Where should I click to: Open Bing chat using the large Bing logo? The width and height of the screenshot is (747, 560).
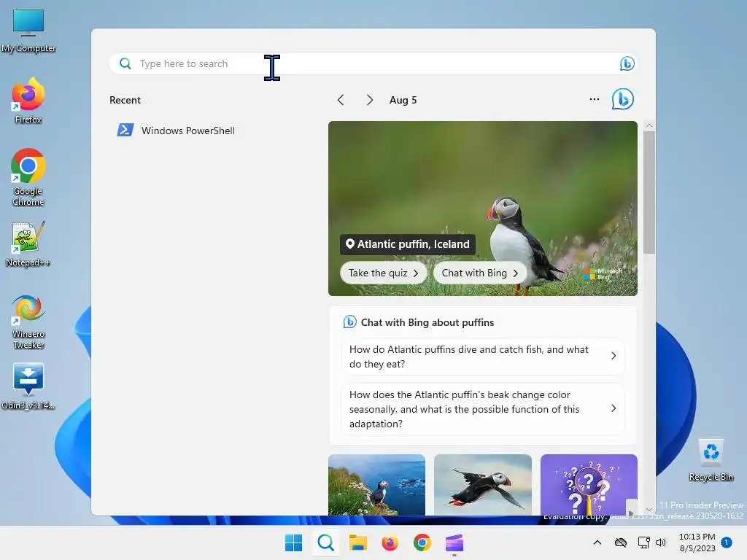tap(623, 99)
